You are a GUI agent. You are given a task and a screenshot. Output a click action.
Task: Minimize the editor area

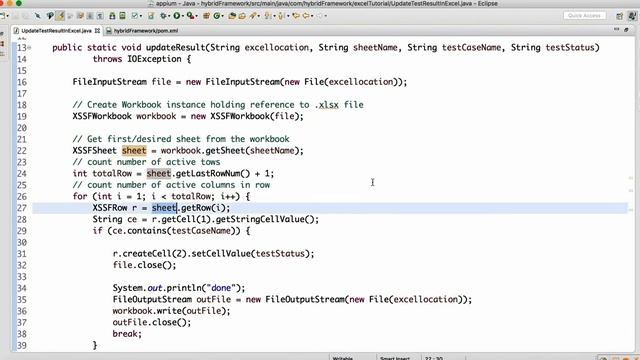617,29
